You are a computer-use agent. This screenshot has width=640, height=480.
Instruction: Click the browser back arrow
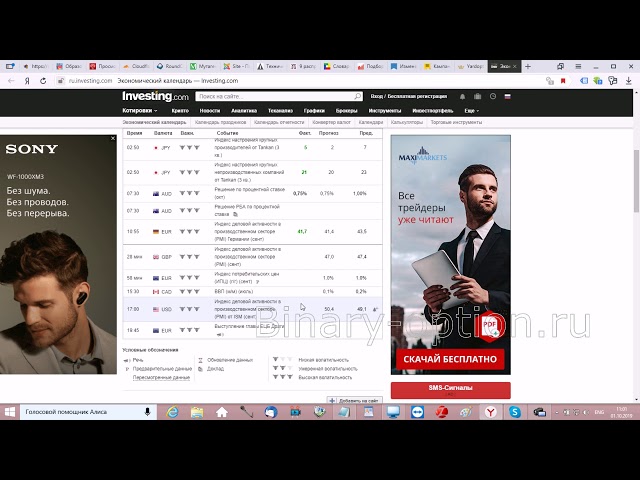pyautogui.click(x=10, y=80)
